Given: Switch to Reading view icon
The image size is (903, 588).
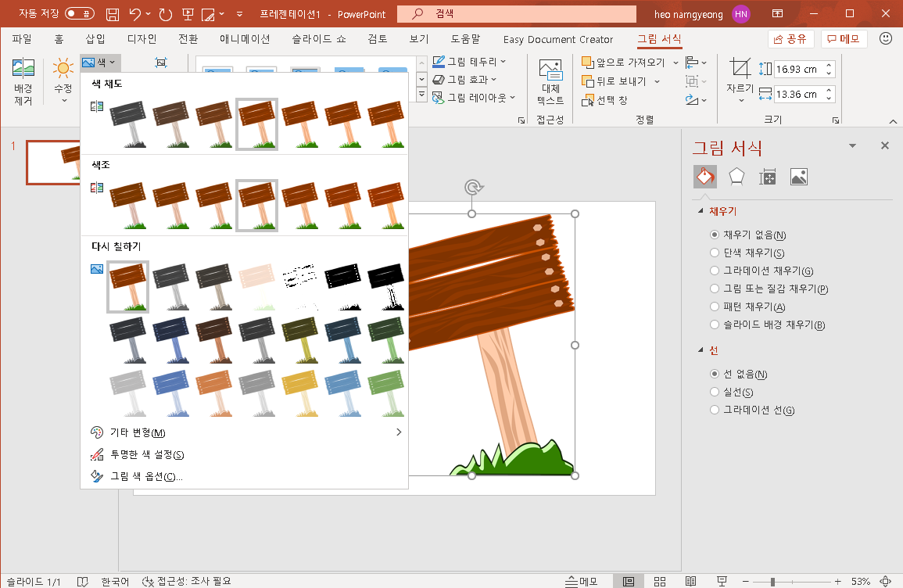Looking at the screenshot, I should click(x=691, y=581).
